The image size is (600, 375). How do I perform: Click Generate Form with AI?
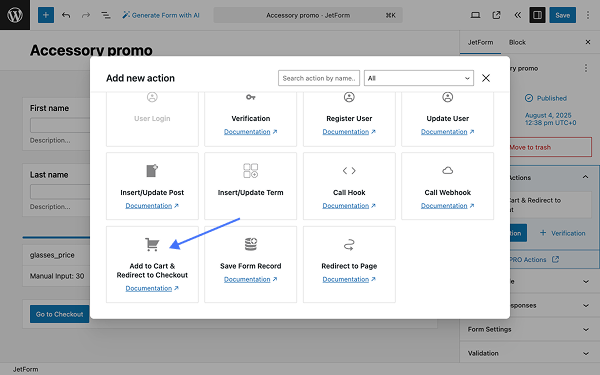point(161,15)
